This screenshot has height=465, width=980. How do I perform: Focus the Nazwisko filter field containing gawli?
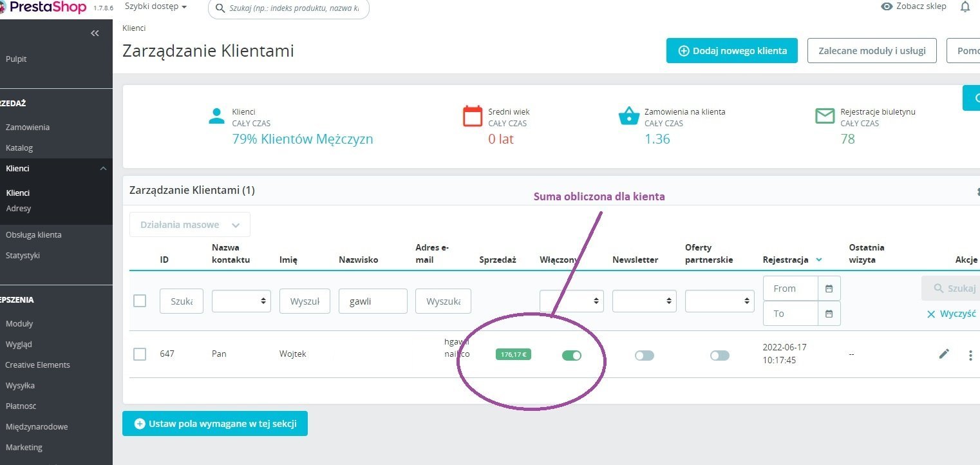coord(373,301)
